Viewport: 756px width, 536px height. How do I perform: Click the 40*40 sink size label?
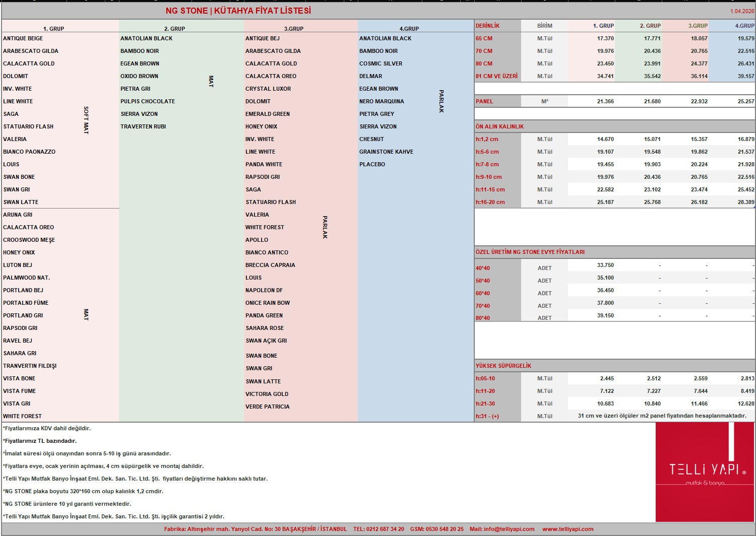[x=483, y=268]
